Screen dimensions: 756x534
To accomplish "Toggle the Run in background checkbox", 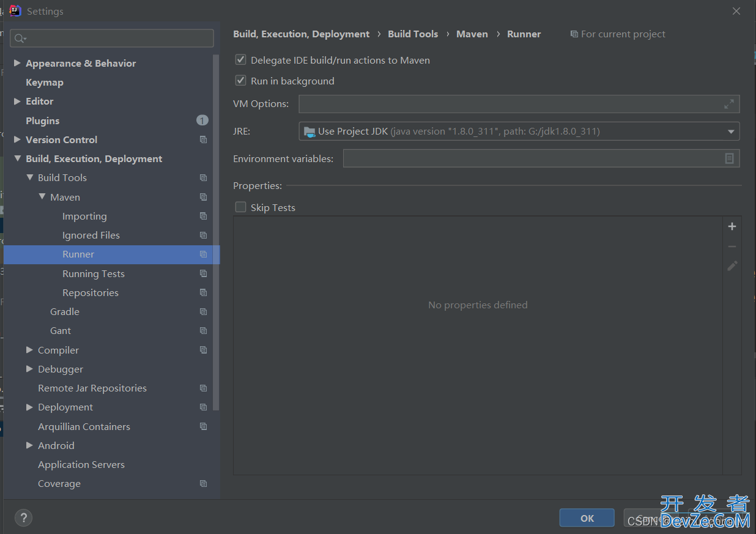I will 241,81.
